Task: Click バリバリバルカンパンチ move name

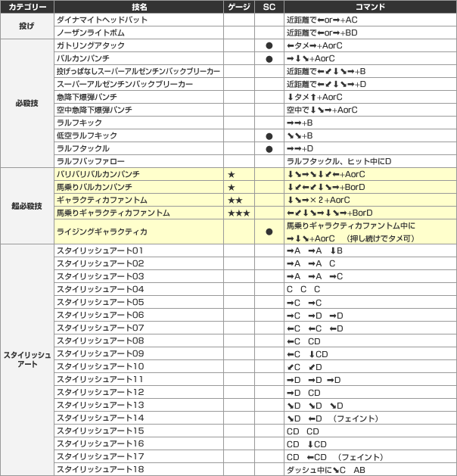Action: point(98,174)
